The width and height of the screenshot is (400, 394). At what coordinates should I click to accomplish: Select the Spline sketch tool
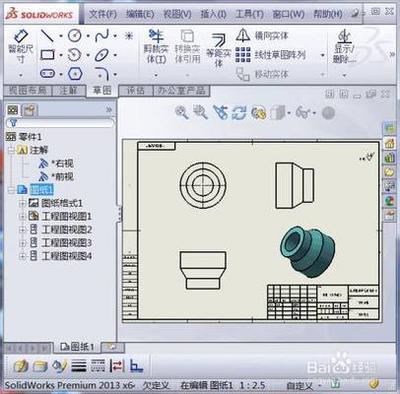(x=102, y=35)
